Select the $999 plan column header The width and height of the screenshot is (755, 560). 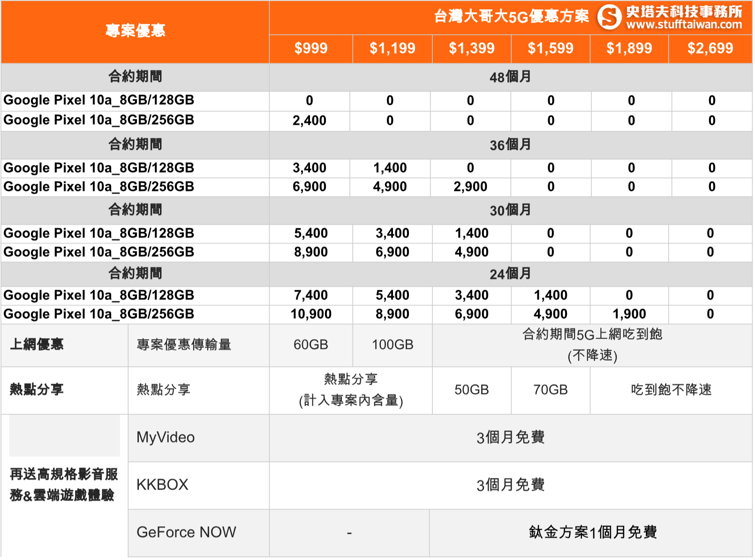(x=311, y=48)
